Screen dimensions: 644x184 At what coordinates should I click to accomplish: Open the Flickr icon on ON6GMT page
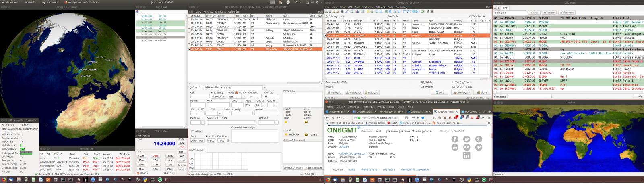click(x=467, y=147)
